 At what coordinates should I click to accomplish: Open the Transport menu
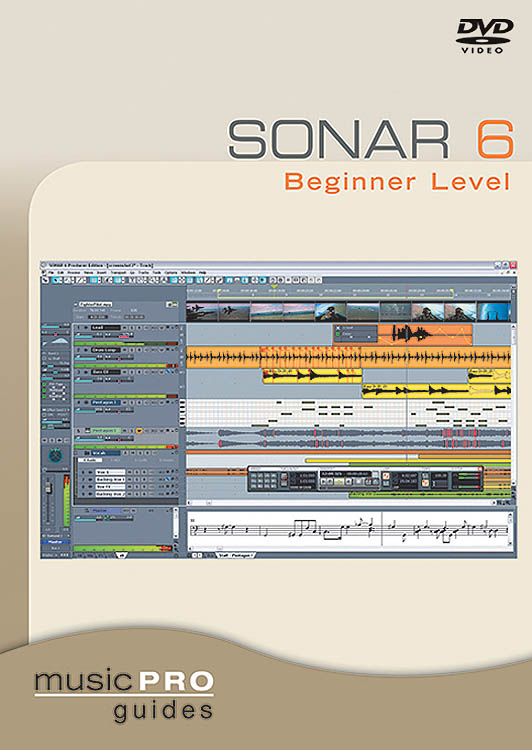[119, 273]
